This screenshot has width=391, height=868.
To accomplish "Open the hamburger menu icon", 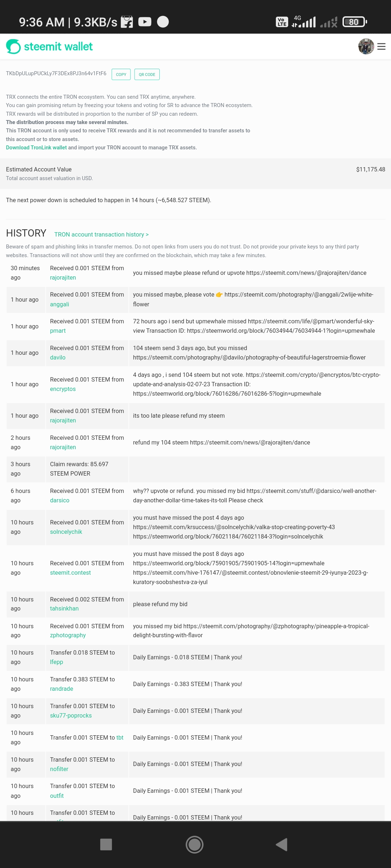I will (x=381, y=47).
